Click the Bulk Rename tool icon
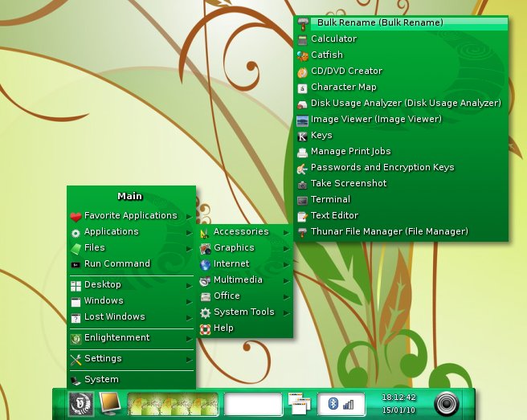The width and height of the screenshot is (527, 420). 303,24
